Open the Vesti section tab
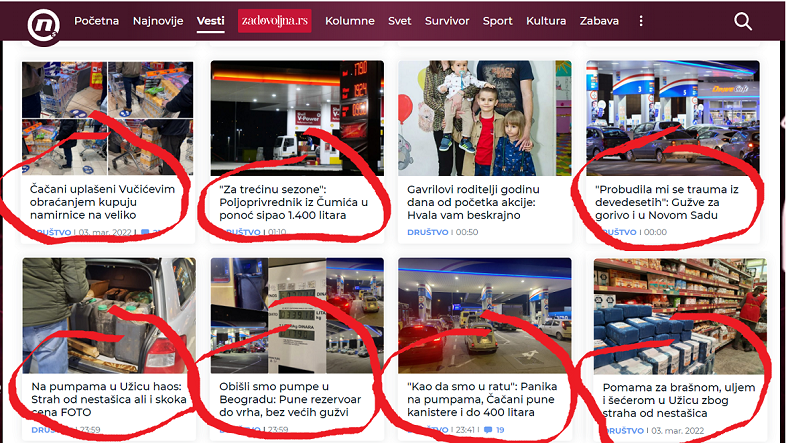 coord(211,21)
